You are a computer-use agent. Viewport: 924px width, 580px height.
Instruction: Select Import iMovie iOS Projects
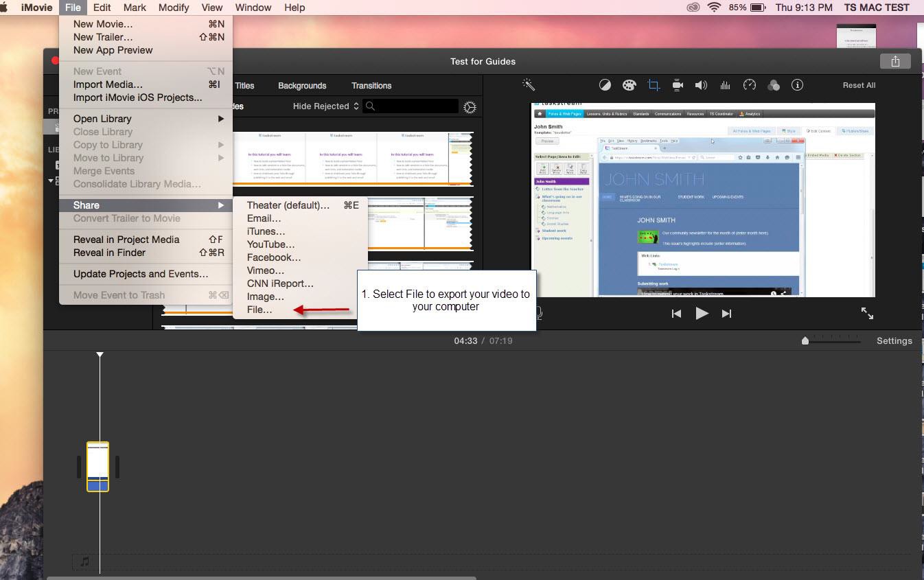pos(146,97)
